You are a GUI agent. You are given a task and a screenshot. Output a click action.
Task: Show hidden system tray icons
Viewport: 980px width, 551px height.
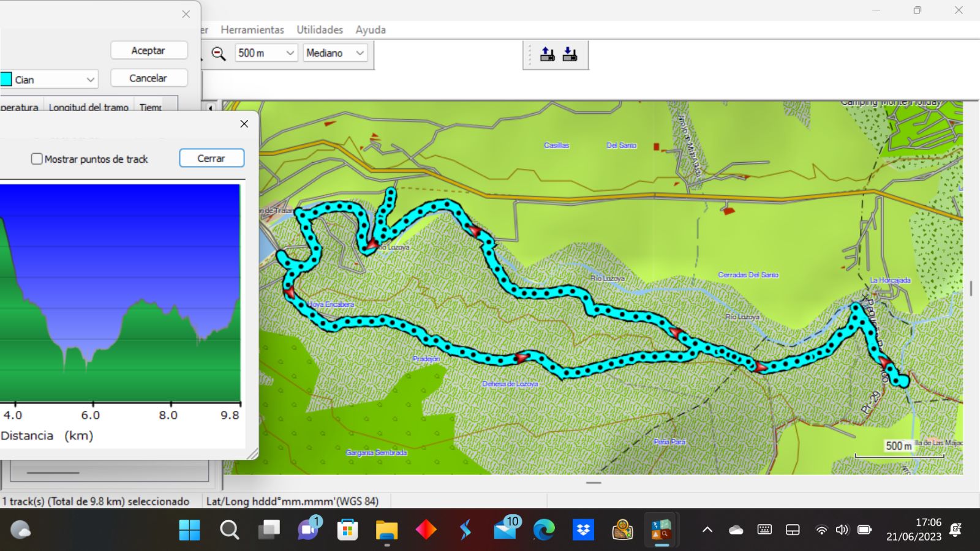707,530
